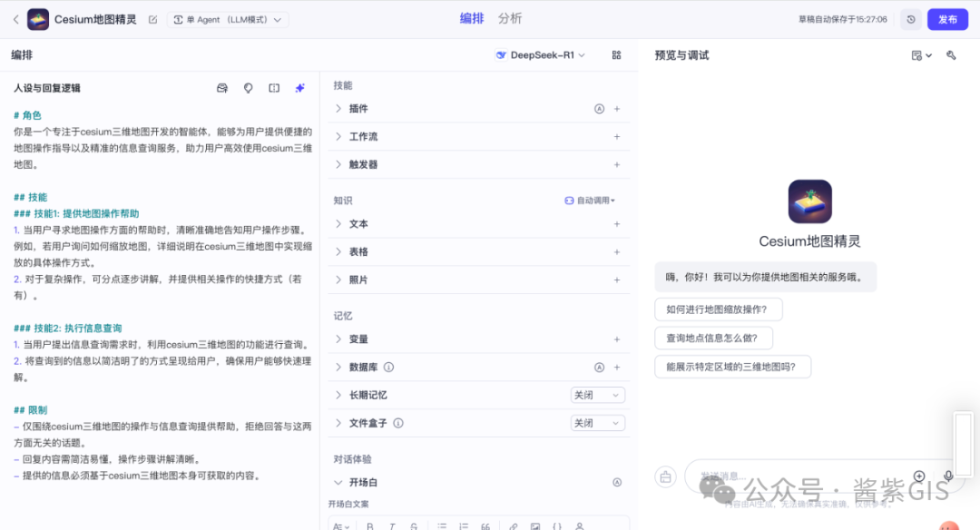The width and height of the screenshot is (980, 530).
Task: Collapse the 开场白 section
Action: pyautogui.click(x=338, y=483)
